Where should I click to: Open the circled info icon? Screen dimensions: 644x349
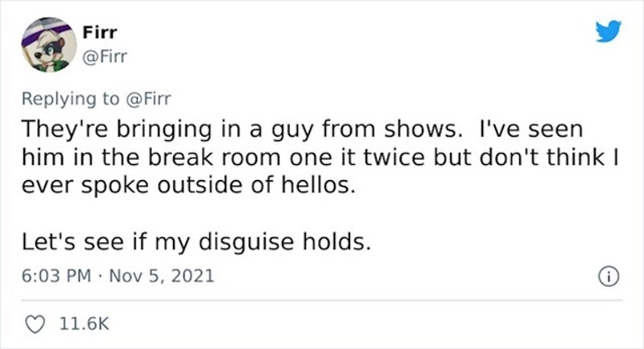pyautogui.click(x=610, y=277)
